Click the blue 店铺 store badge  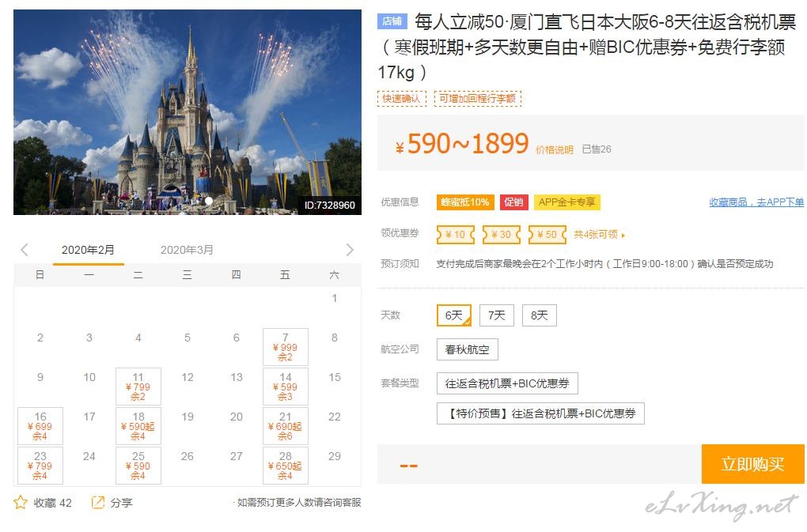click(x=392, y=21)
